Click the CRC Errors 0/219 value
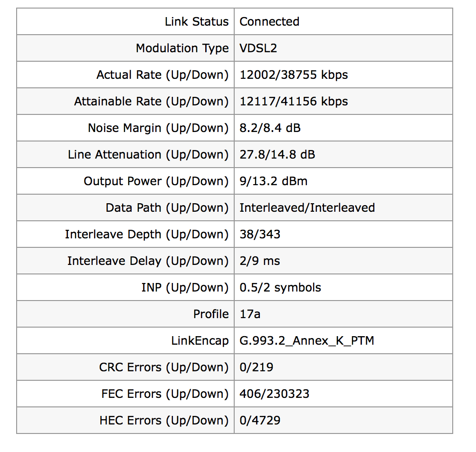The height and width of the screenshot is (452, 476). (x=256, y=367)
